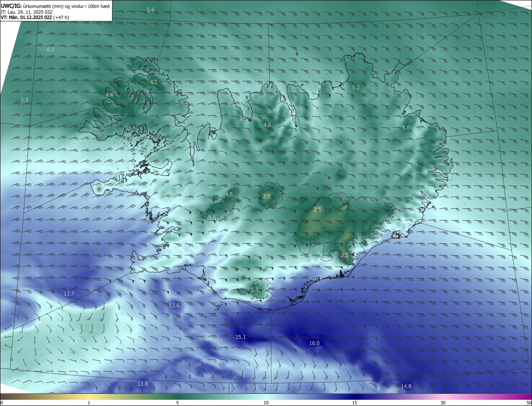Click the 5.0 value in east Iceland
The width and height of the screenshot is (532, 406).
(406, 128)
